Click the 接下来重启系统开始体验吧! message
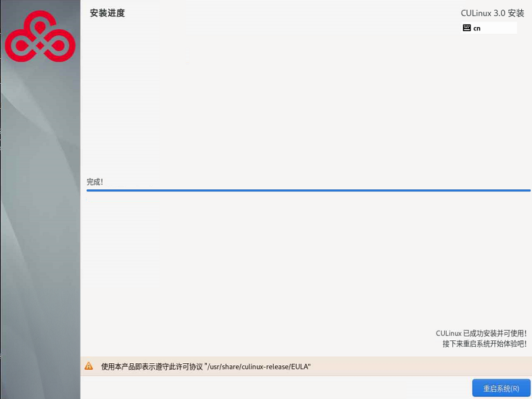 (x=485, y=344)
